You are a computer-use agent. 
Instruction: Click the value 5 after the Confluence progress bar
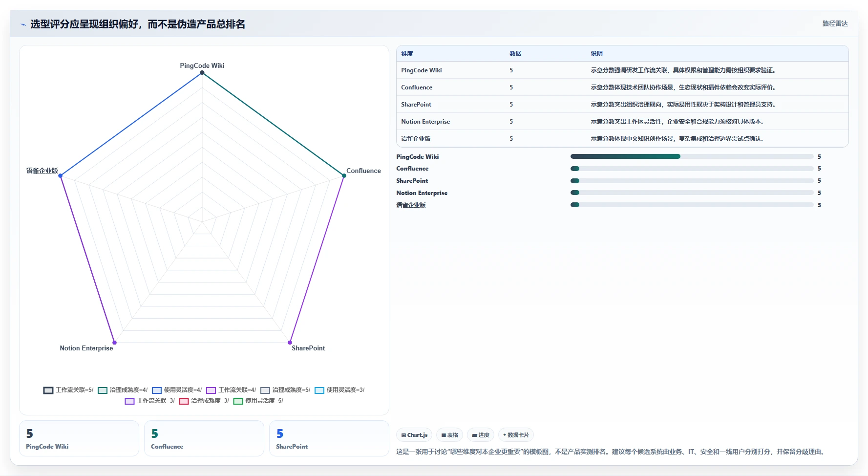pyautogui.click(x=819, y=169)
